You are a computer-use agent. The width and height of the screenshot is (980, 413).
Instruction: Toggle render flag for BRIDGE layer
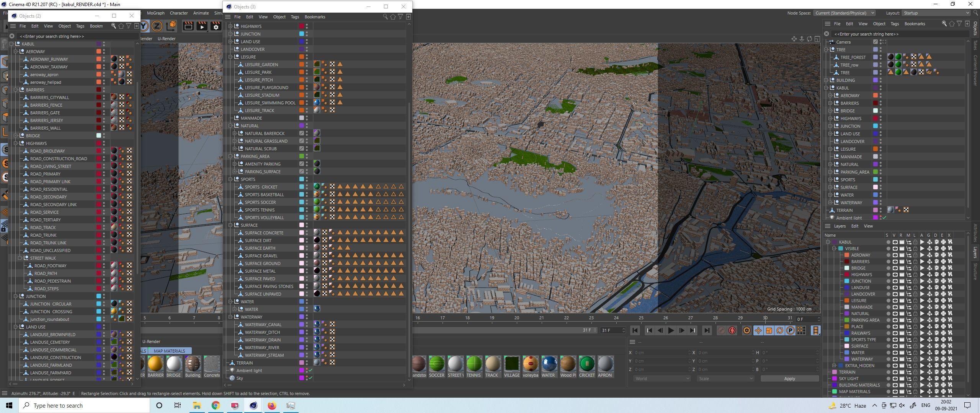point(902,268)
